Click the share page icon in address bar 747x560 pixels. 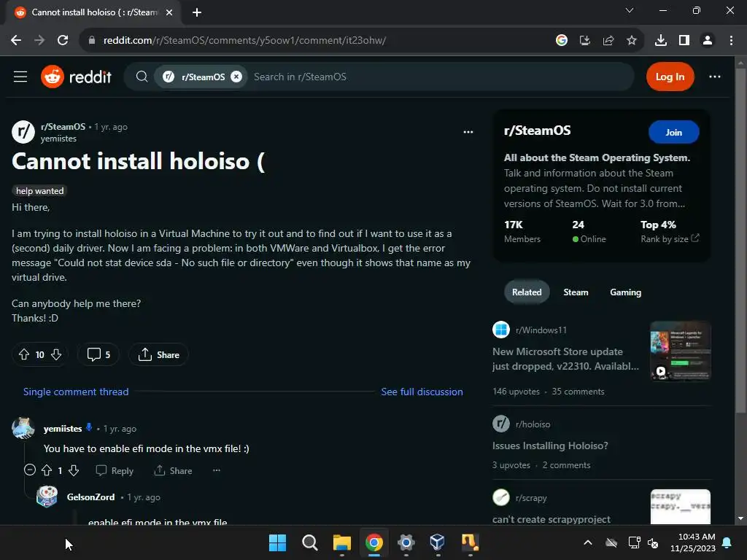pyautogui.click(x=608, y=41)
